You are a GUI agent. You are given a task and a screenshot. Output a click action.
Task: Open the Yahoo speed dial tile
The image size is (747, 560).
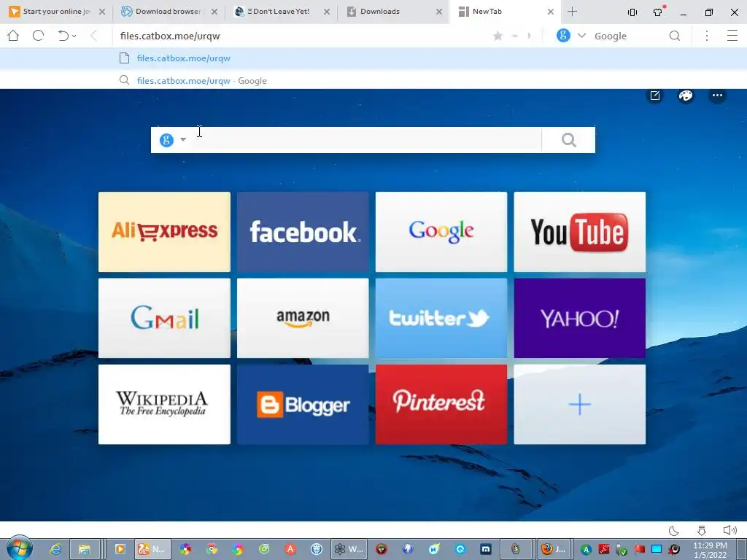(580, 318)
